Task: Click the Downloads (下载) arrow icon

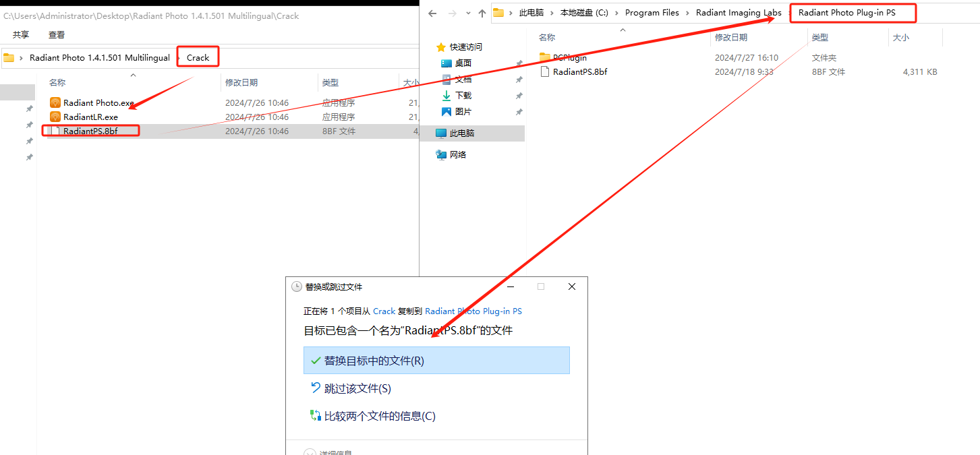Action: (x=446, y=96)
